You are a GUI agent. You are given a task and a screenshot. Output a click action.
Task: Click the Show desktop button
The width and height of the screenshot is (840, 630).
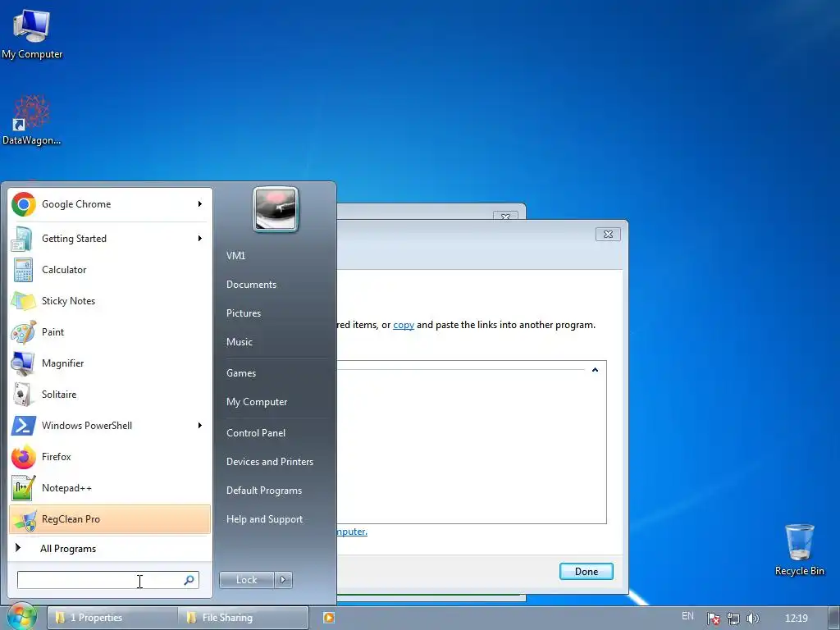(834, 619)
